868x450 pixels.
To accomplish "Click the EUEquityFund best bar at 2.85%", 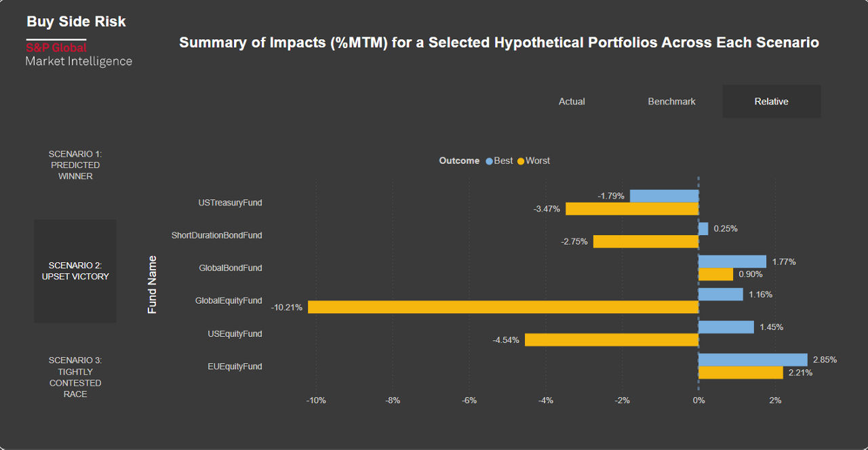I will click(753, 360).
